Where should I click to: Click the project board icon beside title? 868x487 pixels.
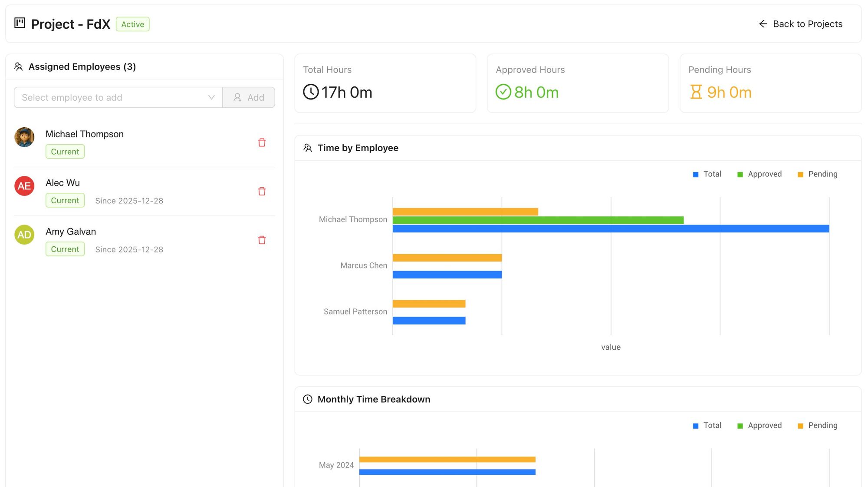tap(20, 23)
